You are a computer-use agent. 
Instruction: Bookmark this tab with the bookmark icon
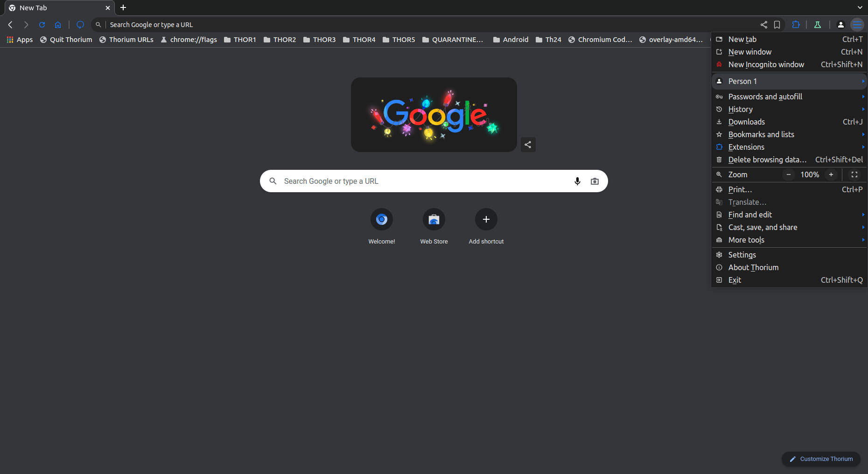click(777, 25)
